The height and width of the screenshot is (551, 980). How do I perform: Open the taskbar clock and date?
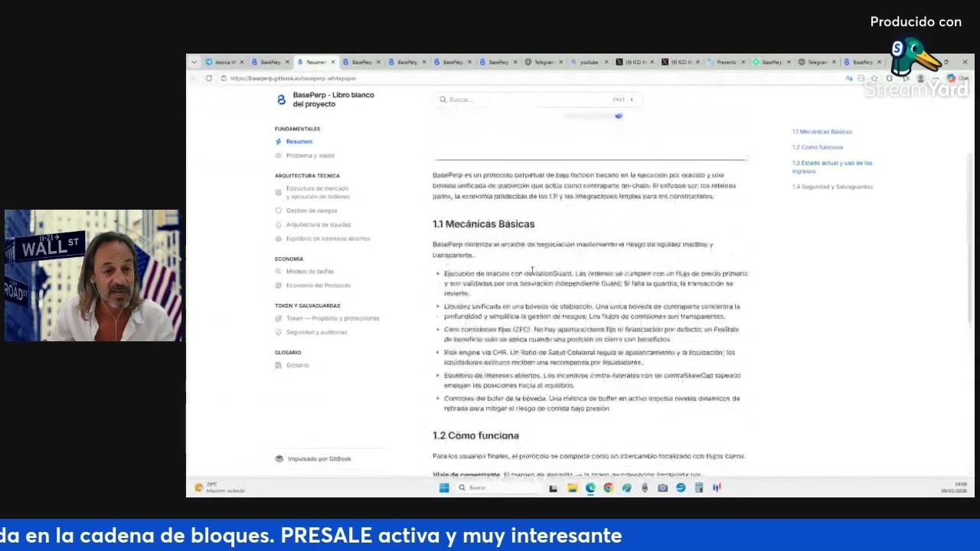tap(954, 487)
